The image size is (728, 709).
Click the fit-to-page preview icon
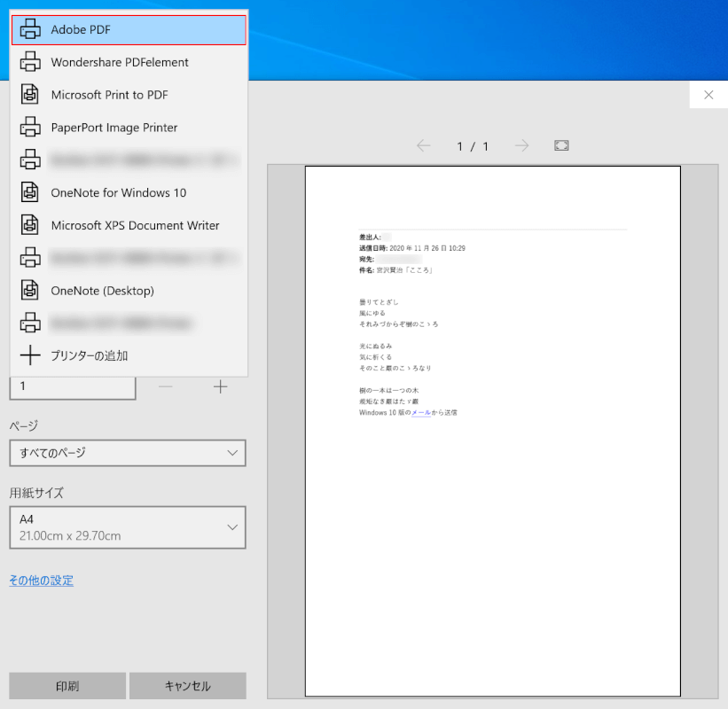561,145
